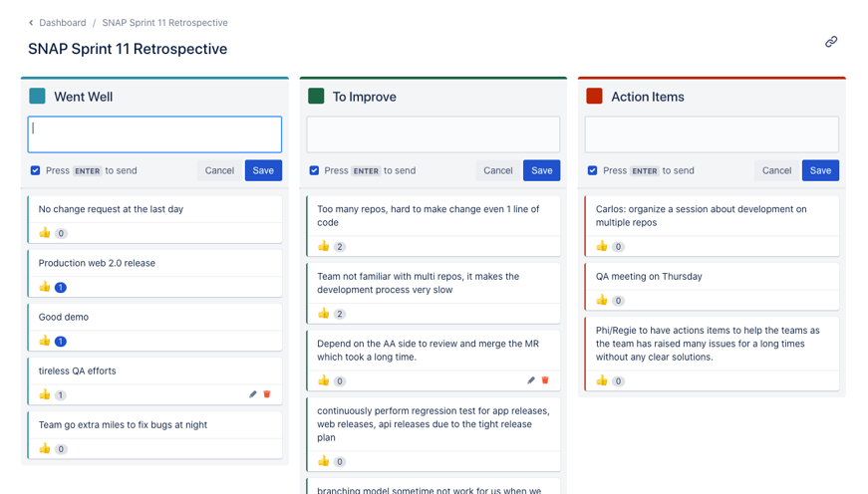
Task: Like the 'QA meeting on Thursday' card
Action: (602, 300)
